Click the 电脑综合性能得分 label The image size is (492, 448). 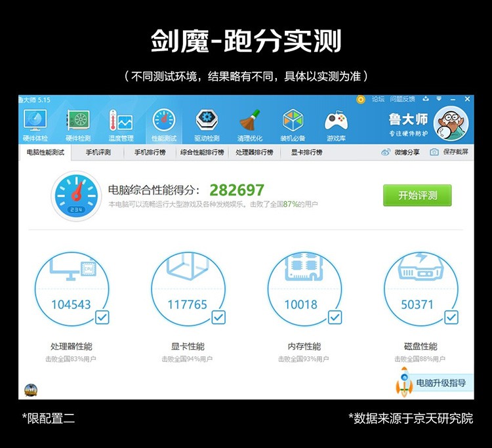coord(154,190)
